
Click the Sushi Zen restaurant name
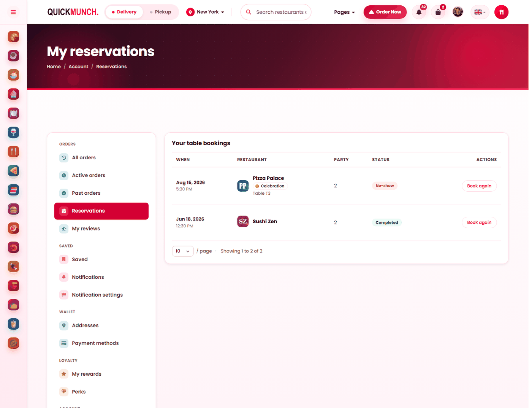pos(265,221)
